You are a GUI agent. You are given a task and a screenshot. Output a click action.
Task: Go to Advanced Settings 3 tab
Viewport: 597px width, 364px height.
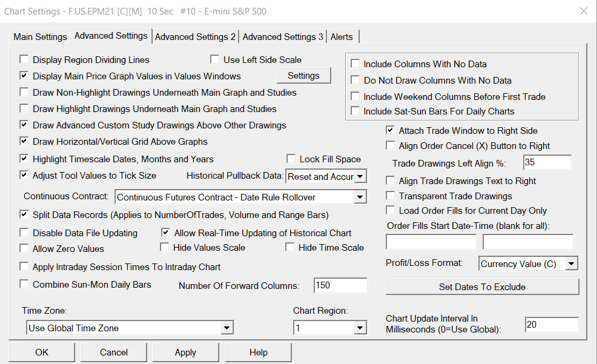tap(283, 37)
